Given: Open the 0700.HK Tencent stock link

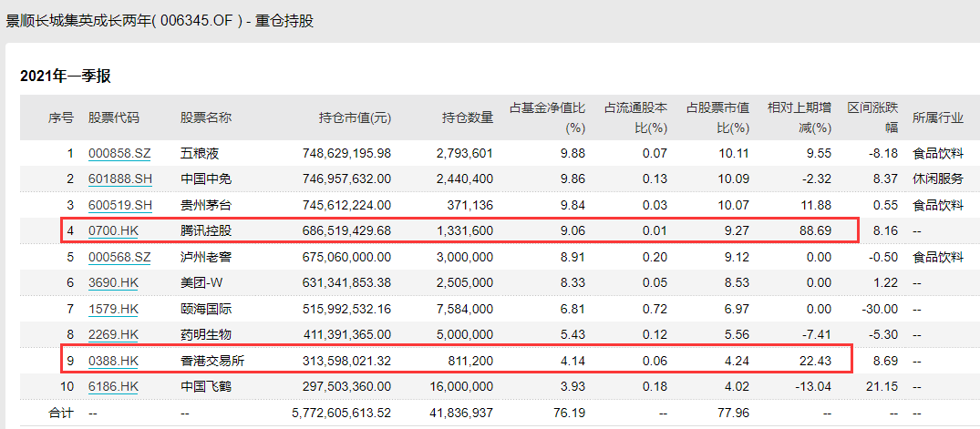Looking at the screenshot, I should click(113, 231).
